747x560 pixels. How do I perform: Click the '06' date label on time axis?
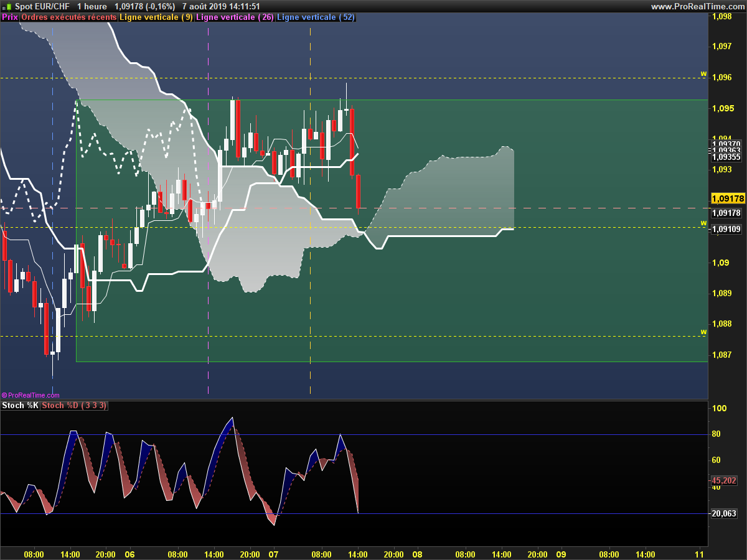129,554
